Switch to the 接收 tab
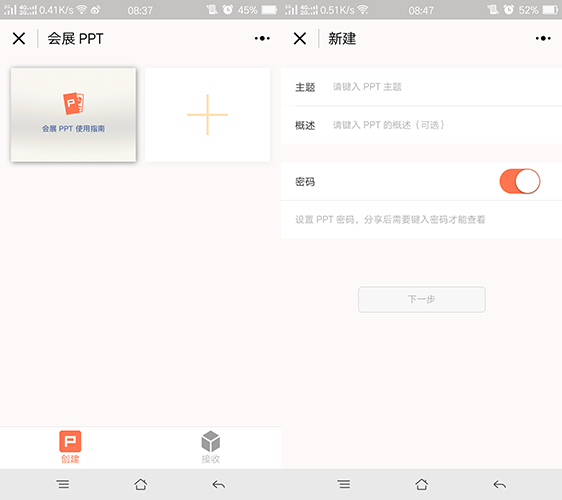The image size is (562, 500). (x=211, y=447)
